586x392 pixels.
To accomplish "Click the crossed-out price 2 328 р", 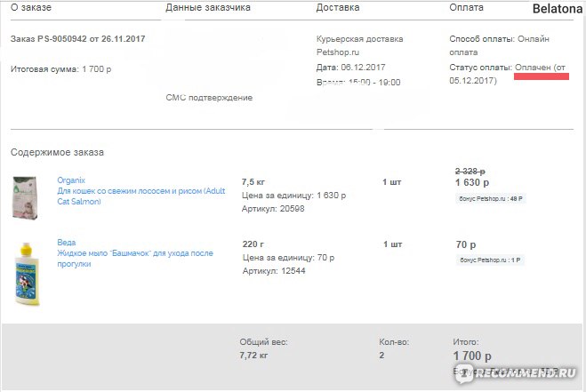I will click(x=470, y=172).
